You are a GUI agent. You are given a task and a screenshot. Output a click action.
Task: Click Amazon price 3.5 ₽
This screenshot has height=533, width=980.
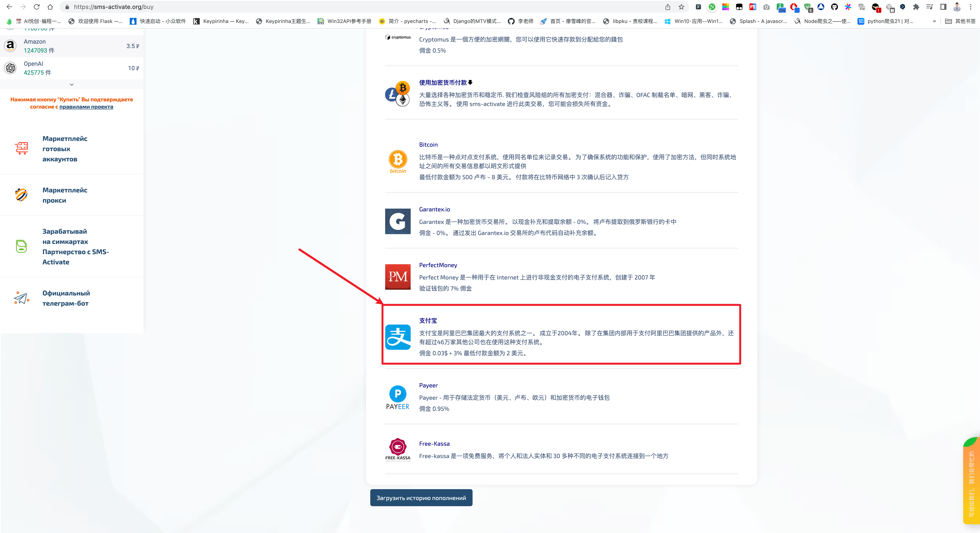tap(133, 46)
